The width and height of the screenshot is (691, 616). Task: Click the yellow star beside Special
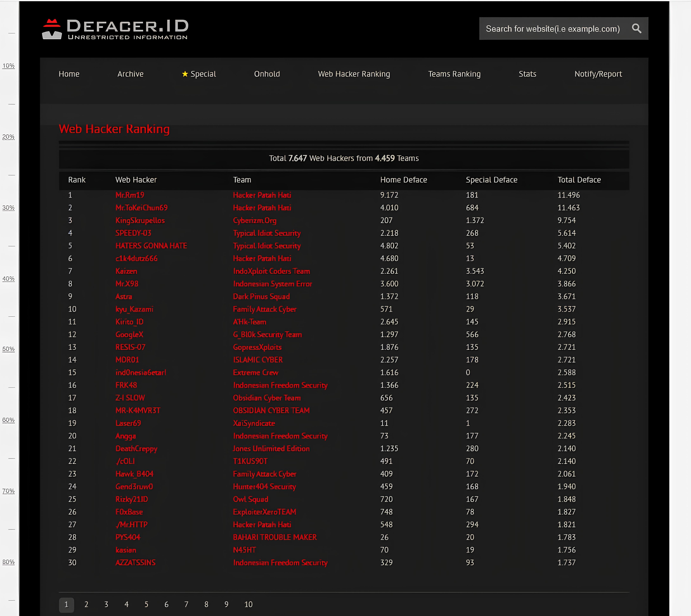coord(185,74)
